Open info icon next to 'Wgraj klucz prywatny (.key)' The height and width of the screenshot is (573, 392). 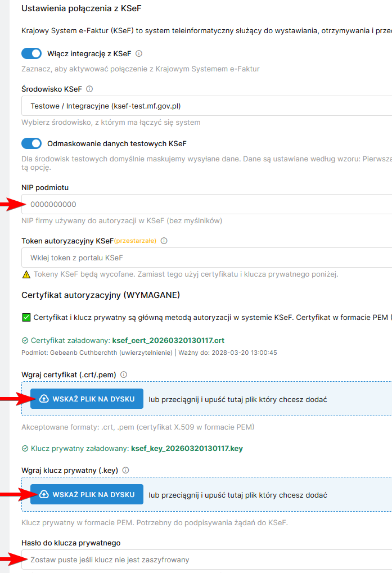pyautogui.click(x=125, y=470)
